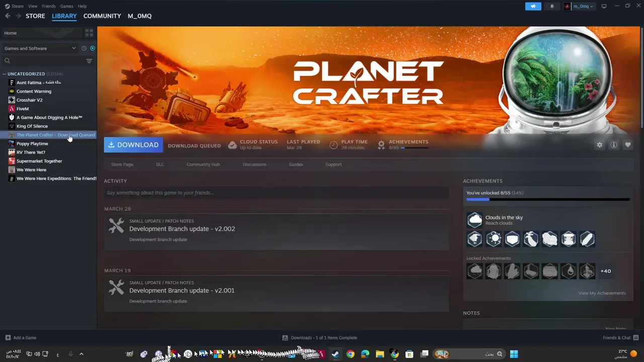Image resolution: width=644 pixels, height=362 pixels.
Task: Switch library to grid collections view
Action: pyautogui.click(x=89, y=33)
